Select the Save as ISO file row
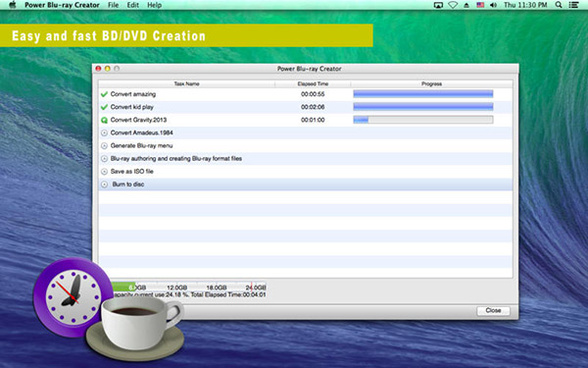This screenshot has height=368, width=588. pos(306,172)
